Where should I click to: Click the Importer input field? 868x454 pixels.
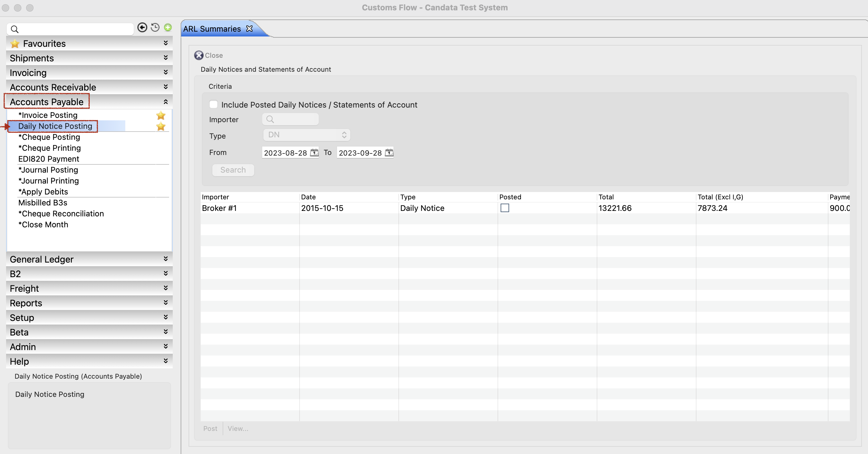(x=290, y=119)
